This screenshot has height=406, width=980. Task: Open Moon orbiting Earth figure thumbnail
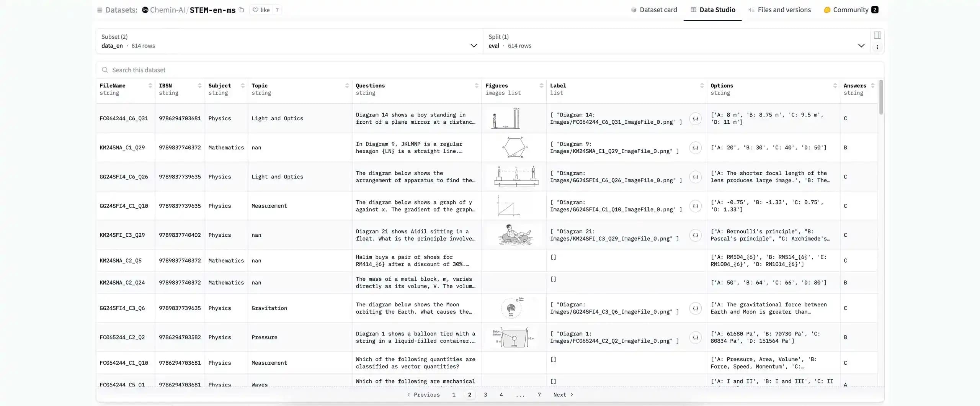point(512,308)
